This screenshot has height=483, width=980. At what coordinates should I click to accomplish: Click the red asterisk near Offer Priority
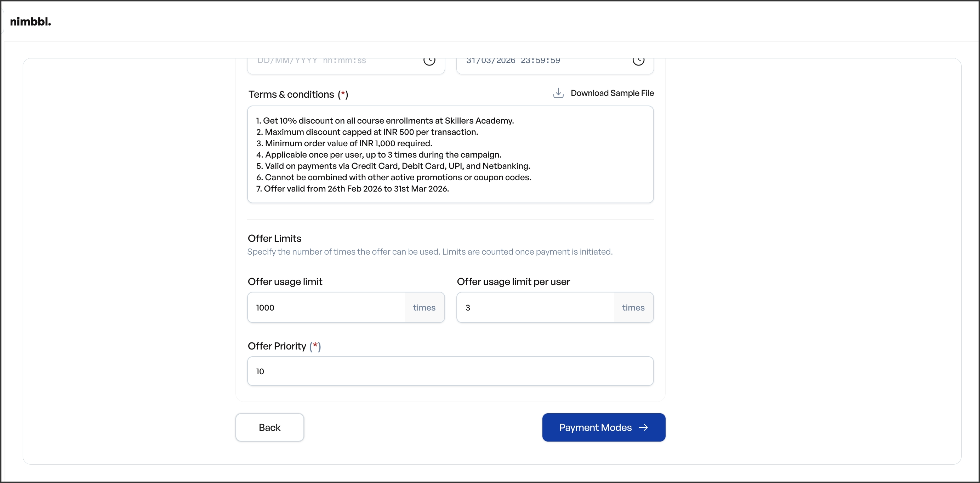click(x=315, y=346)
